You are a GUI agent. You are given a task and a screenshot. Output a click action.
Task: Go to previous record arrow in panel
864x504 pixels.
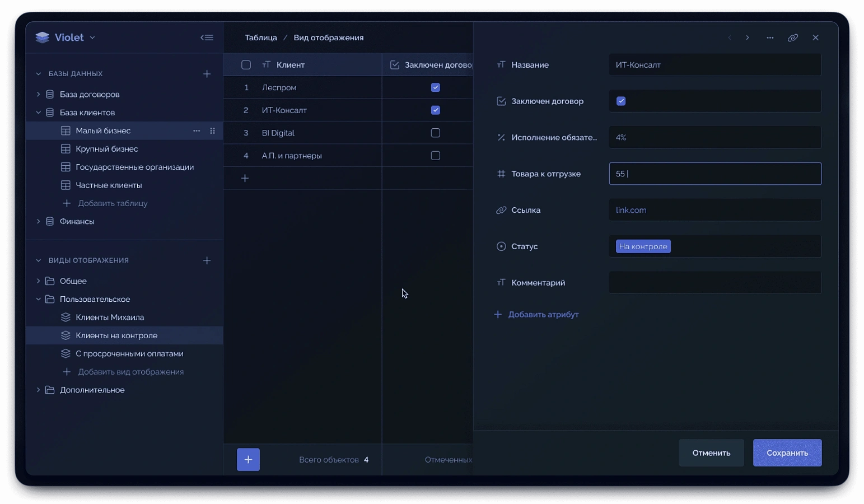[x=730, y=38]
